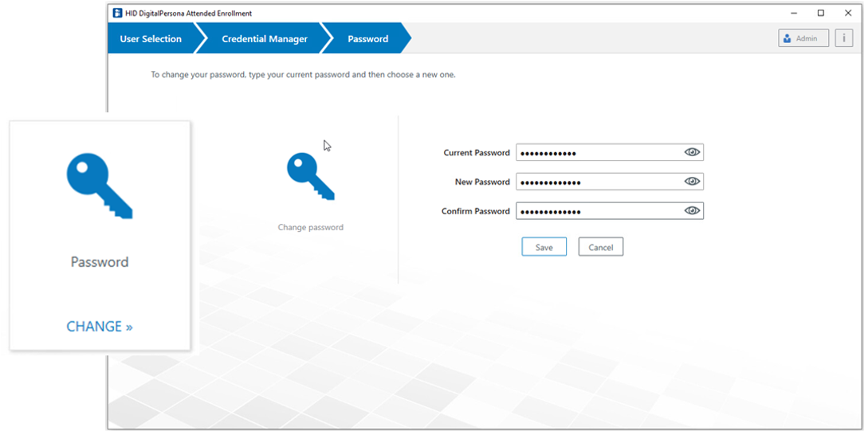Close the HID DigitalPersona window
This screenshot has width=868, height=435.
point(848,13)
